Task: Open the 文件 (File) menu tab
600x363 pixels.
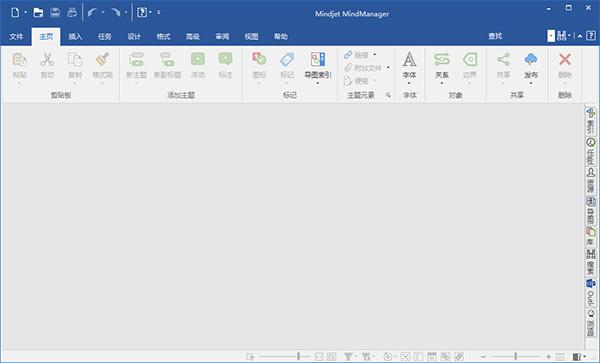Action: pos(16,36)
